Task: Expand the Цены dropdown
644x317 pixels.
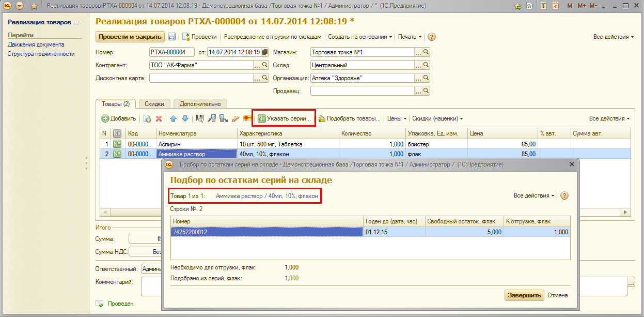Action: (x=397, y=118)
